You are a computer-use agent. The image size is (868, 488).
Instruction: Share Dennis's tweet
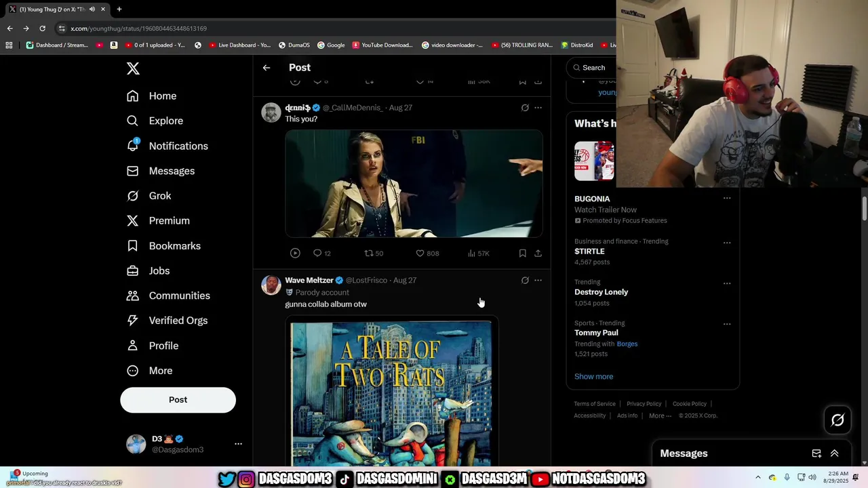tap(538, 253)
